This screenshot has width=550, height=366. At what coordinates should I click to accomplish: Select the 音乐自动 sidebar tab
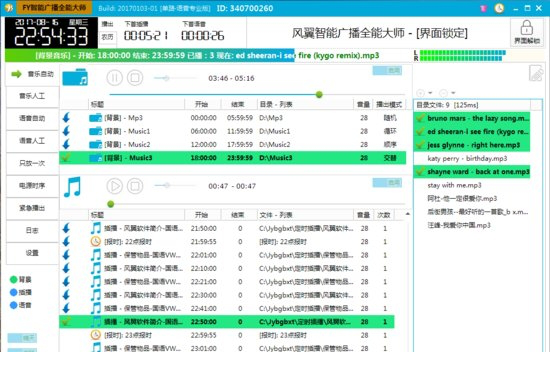coord(32,74)
